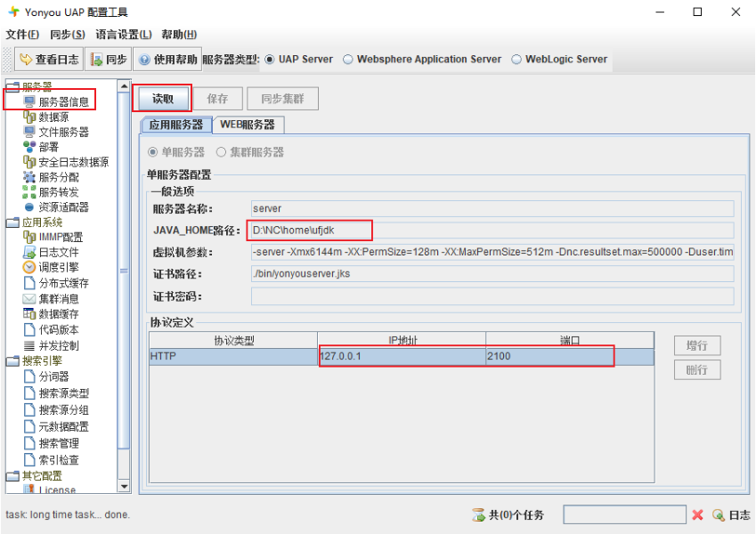Click the 删行 button
The image size is (756, 534).
(x=697, y=370)
